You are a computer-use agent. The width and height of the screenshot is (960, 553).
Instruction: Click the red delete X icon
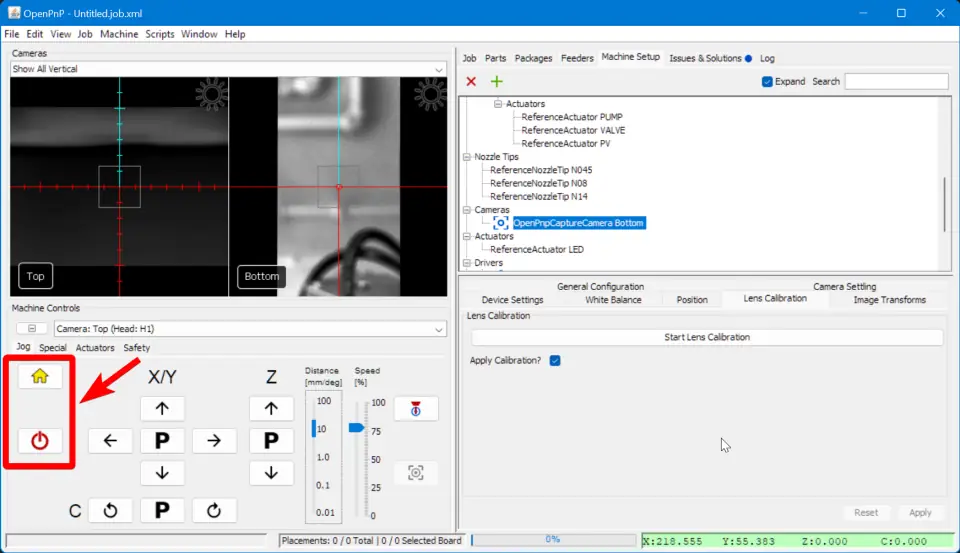471,81
